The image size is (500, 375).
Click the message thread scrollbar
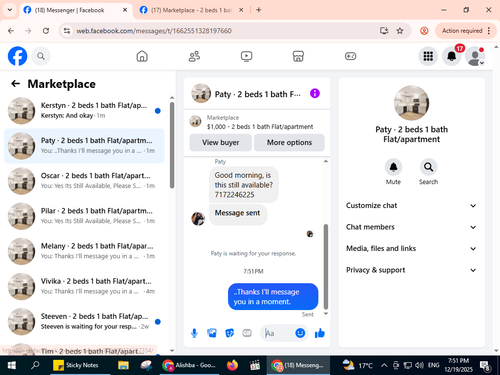pos(326,267)
